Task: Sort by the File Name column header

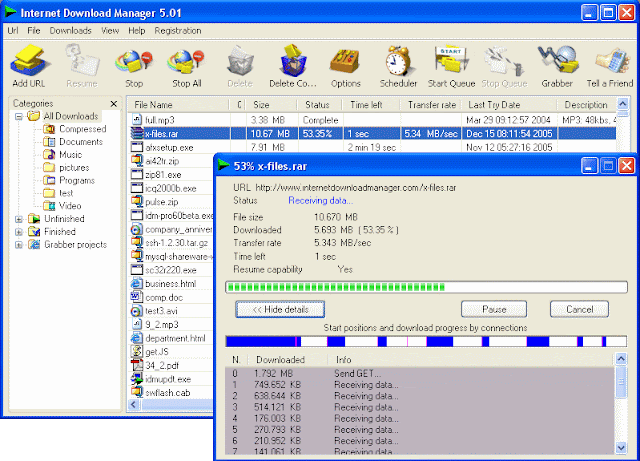Action: pyautogui.click(x=178, y=105)
